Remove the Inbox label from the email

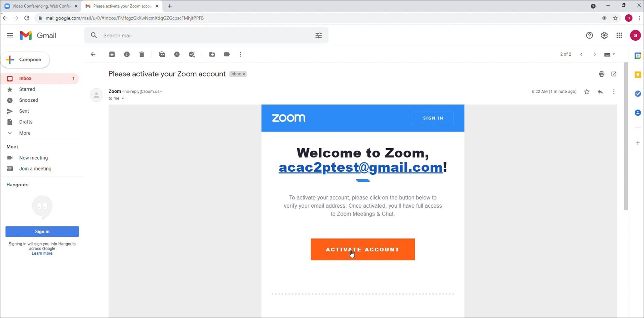pos(244,74)
